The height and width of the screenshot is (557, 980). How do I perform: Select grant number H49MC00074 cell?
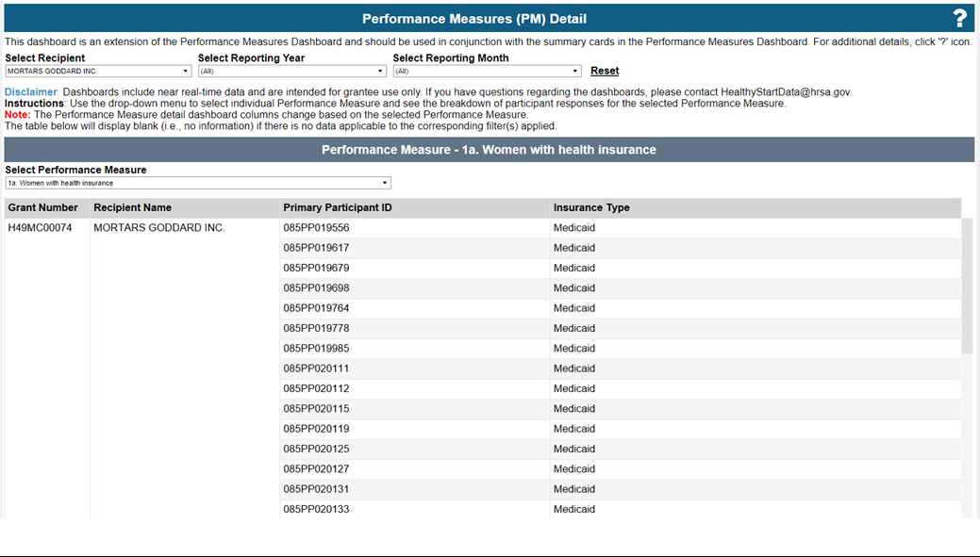click(40, 228)
